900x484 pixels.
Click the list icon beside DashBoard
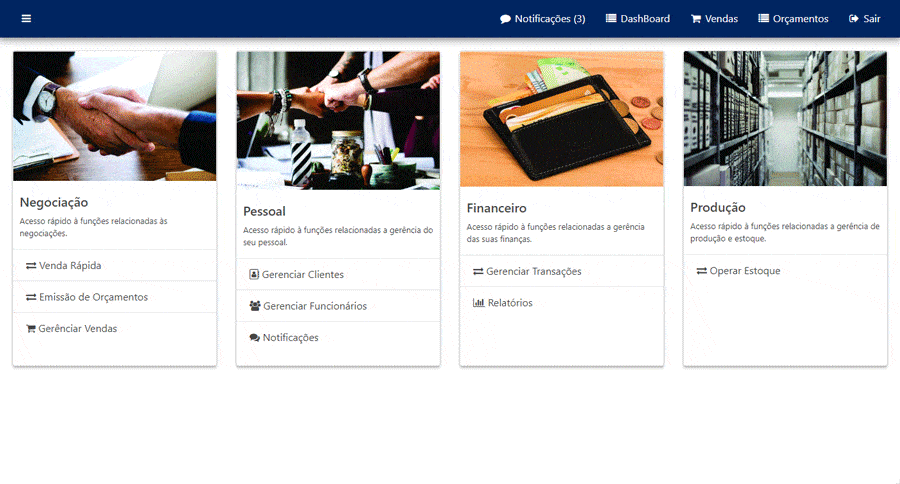click(611, 18)
